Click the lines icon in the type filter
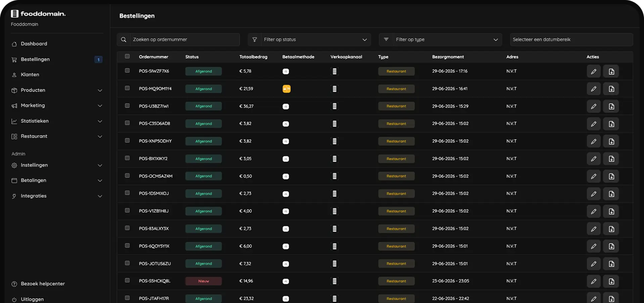The width and height of the screenshot is (644, 303). pyautogui.click(x=386, y=39)
